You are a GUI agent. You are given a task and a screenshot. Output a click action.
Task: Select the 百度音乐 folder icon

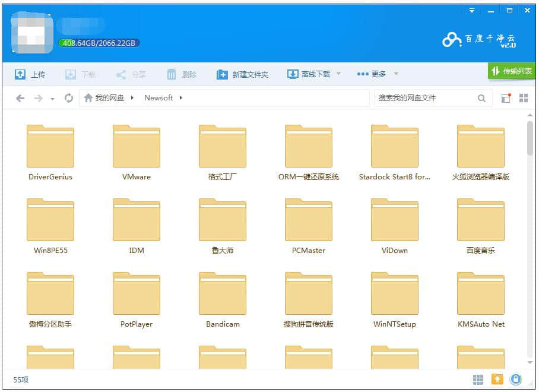481,220
